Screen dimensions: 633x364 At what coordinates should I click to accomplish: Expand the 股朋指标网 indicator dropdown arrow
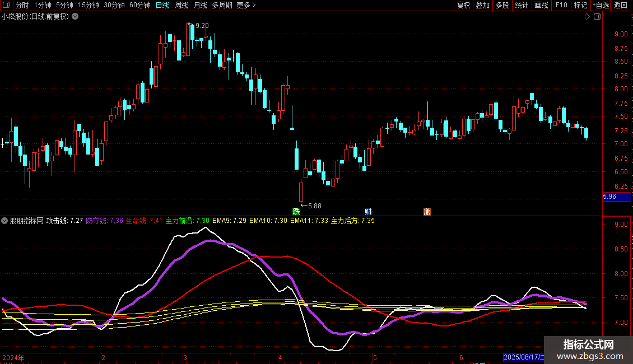(5, 221)
